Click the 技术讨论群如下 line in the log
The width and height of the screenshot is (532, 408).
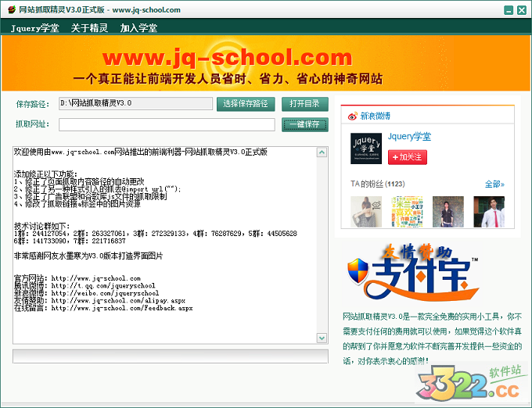(x=42, y=226)
